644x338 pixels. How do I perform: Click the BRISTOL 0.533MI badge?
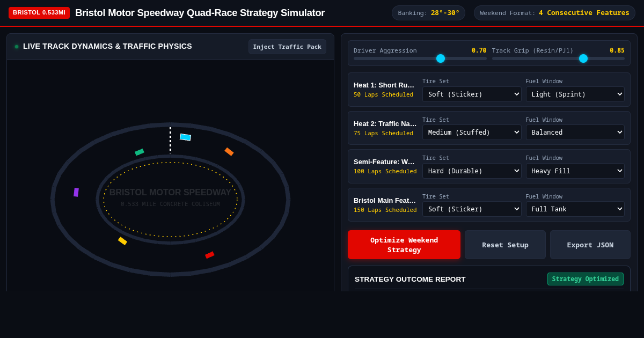[39, 13]
